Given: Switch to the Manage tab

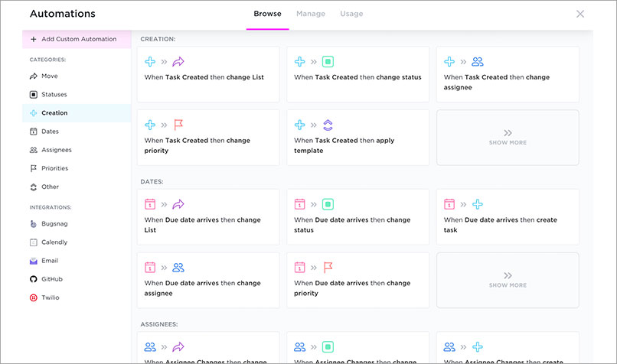Looking at the screenshot, I should [x=311, y=14].
